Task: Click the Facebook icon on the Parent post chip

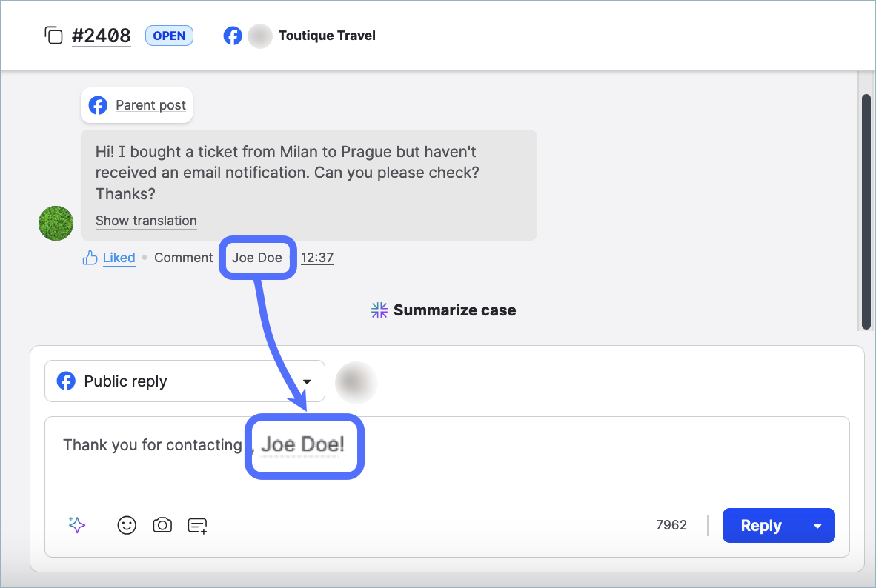Action: [x=98, y=105]
